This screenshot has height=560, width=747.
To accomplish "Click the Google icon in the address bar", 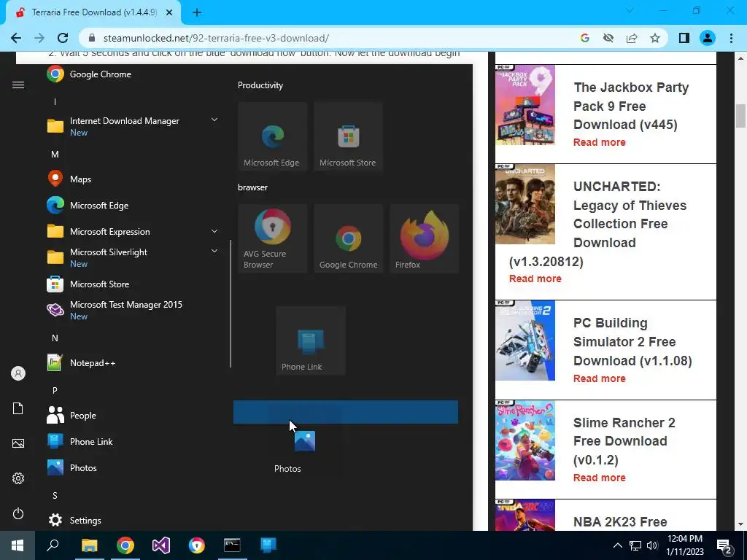I will pyautogui.click(x=585, y=38).
